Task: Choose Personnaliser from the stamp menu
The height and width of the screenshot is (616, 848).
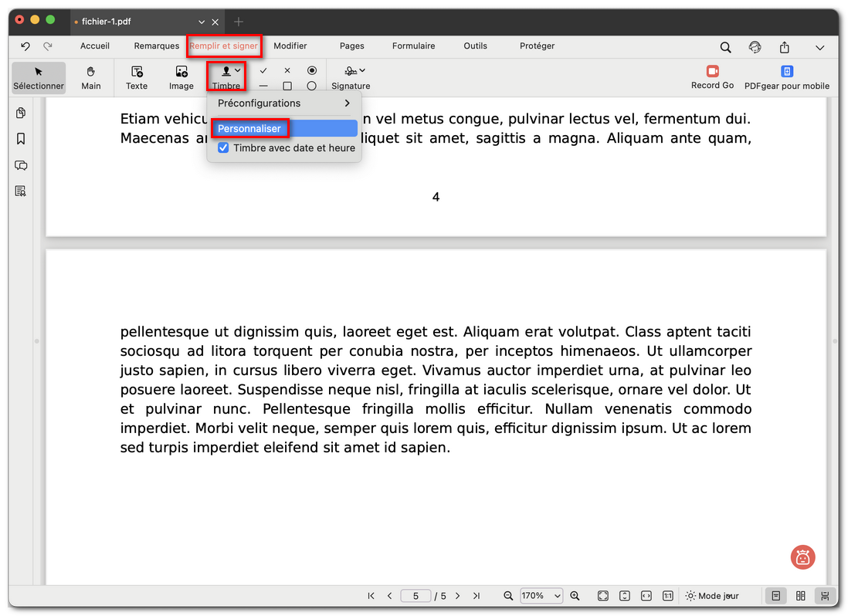Action: tap(249, 129)
